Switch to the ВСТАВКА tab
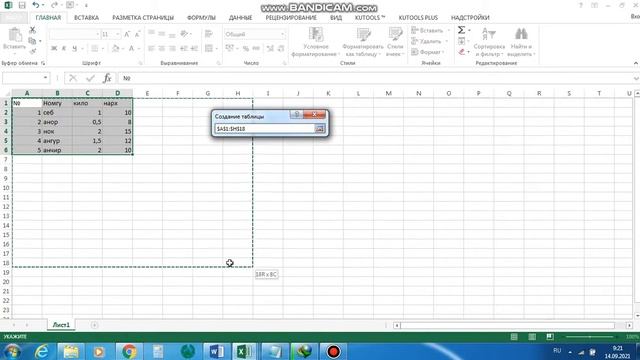 [x=86, y=18]
